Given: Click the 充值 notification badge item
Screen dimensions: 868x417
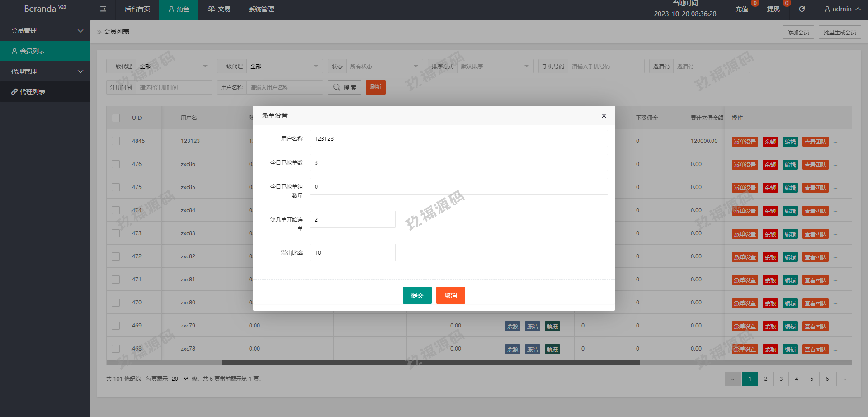Looking at the screenshot, I should coord(742,9).
